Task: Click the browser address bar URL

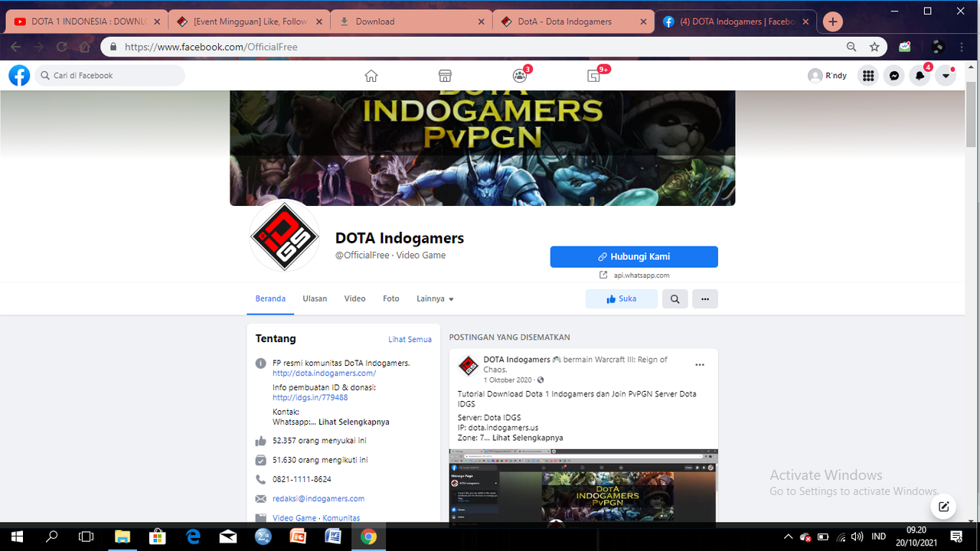Action: pyautogui.click(x=211, y=47)
